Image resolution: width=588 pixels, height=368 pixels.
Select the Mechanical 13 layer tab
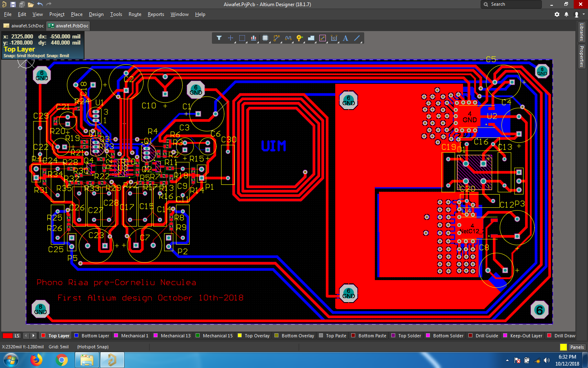coord(172,336)
